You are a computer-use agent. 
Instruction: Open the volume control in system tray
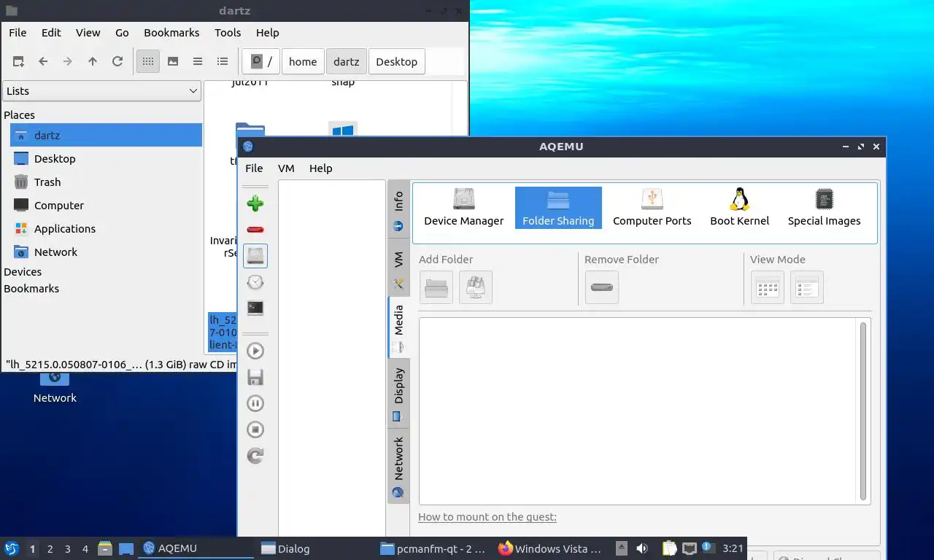(642, 548)
